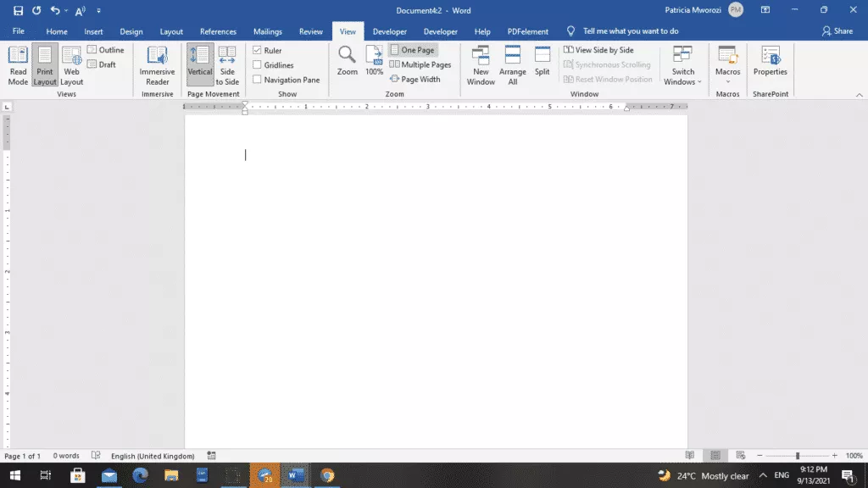
Task: Switch to the Home tab
Action: point(57,31)
